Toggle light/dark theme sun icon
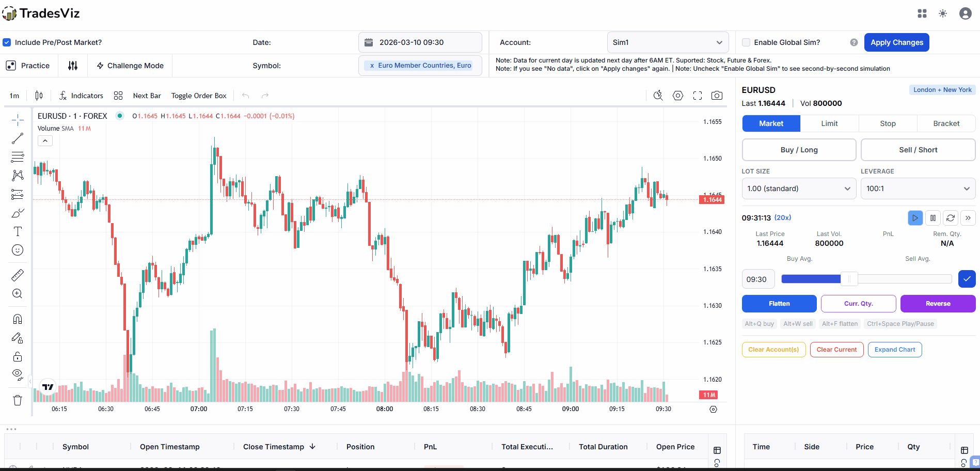Screen dimensions: 980x471 point(943,13)
